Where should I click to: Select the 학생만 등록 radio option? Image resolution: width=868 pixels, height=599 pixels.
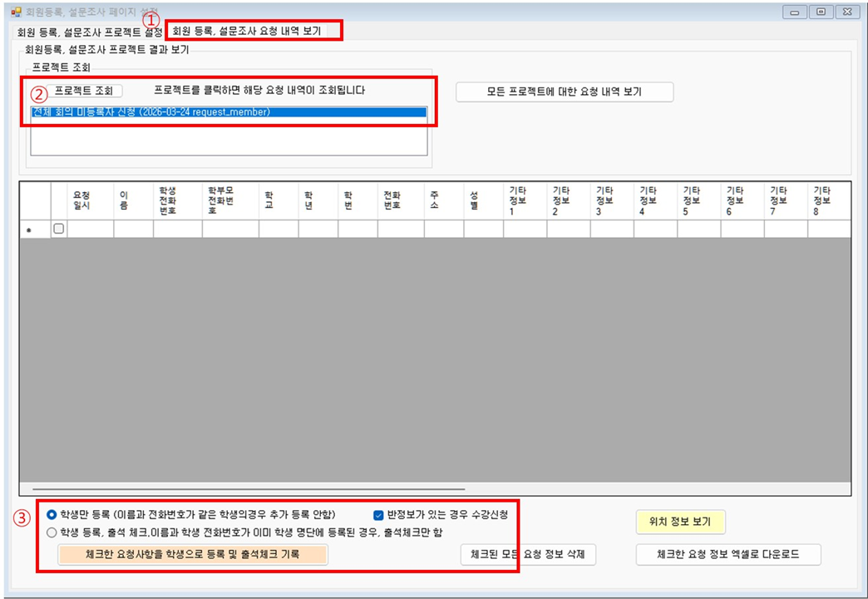[x=52, y=514]
